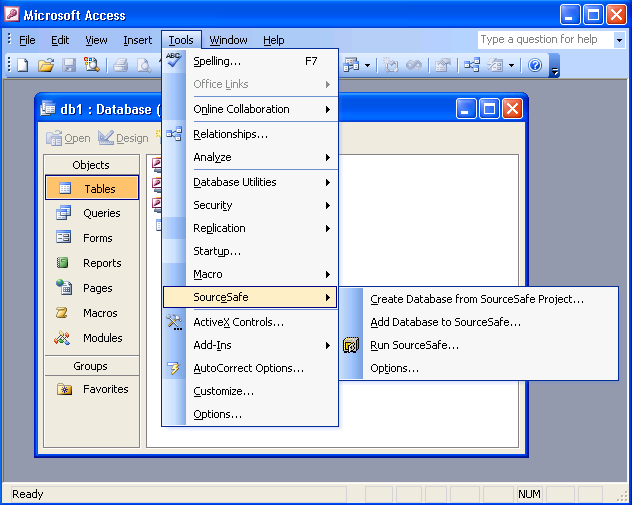This screenshot has height=505, width=632.
Task: Open the Edit menu
Action: click(60, 40)
